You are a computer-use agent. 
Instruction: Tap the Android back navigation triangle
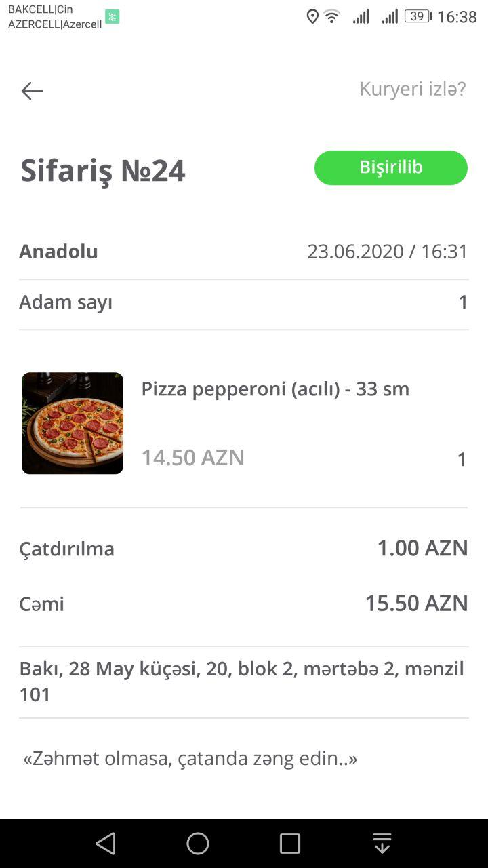106,844
